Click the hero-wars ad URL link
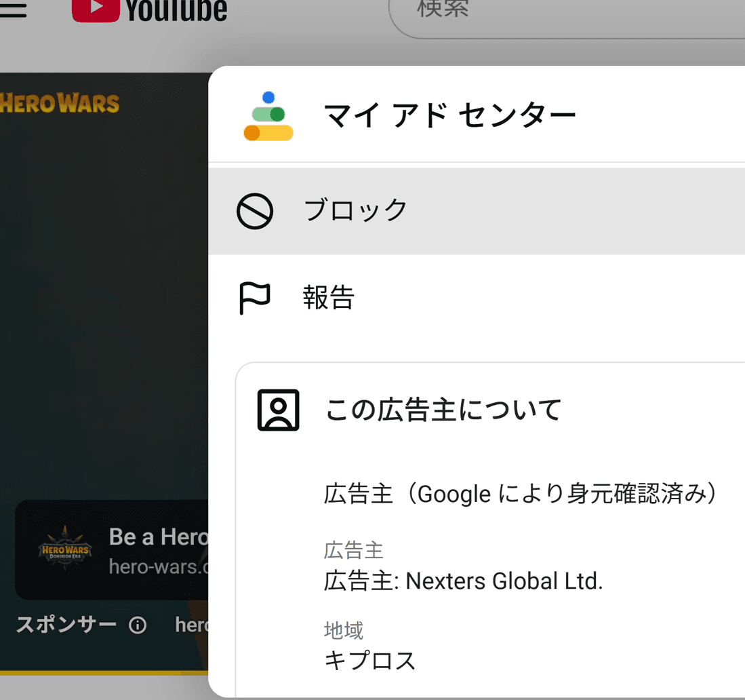This screenshot has height=700, width=745. [x=159, y=567]
